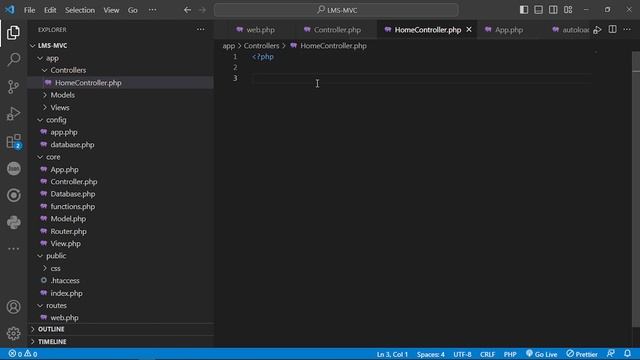Open the Accounts menu

tap(13, 307)
